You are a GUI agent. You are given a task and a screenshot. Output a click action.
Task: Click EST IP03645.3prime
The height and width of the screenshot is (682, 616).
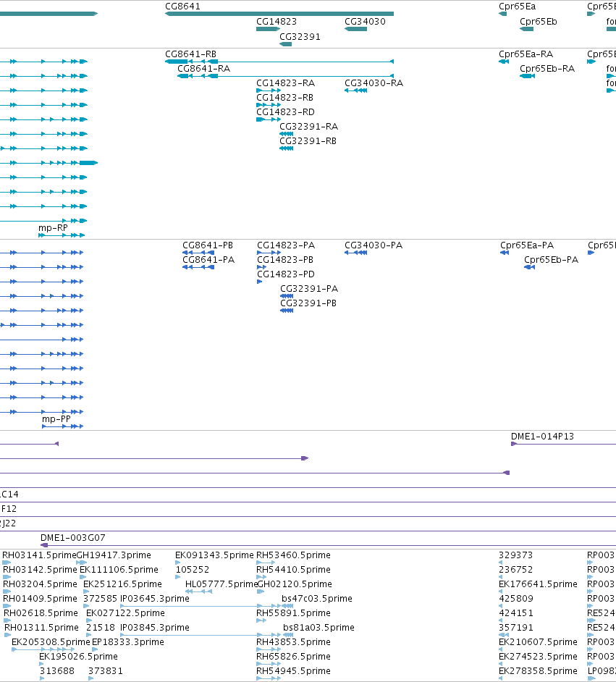coord(155,599)
